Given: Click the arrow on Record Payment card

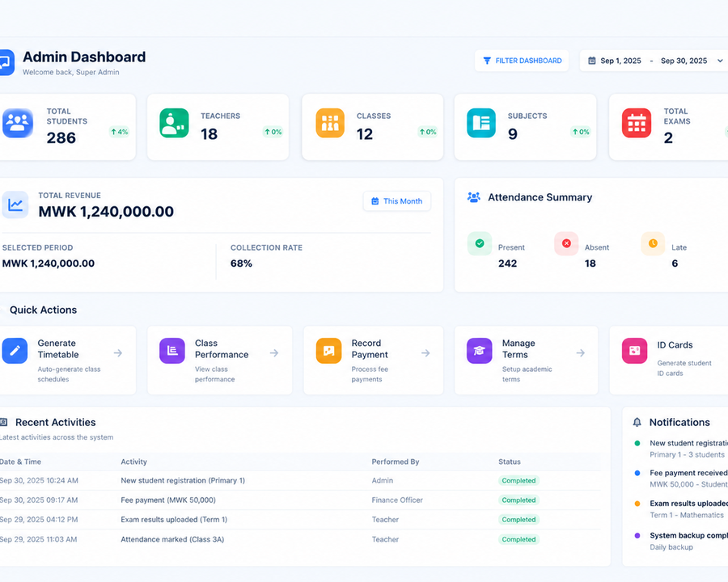Looking at the screenshot, I should [x=425, y=353].
